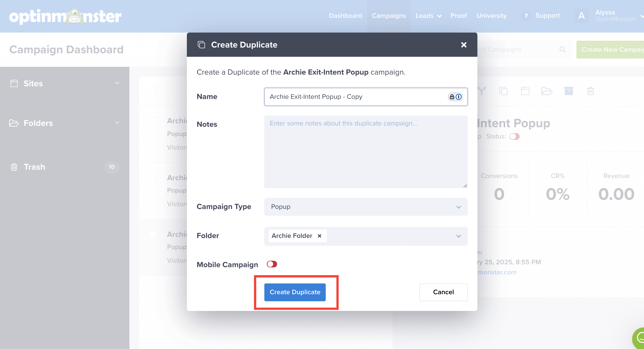Click the search magnifier icon
The width and height of the screenshot is (644, 349).
(563, 49)
